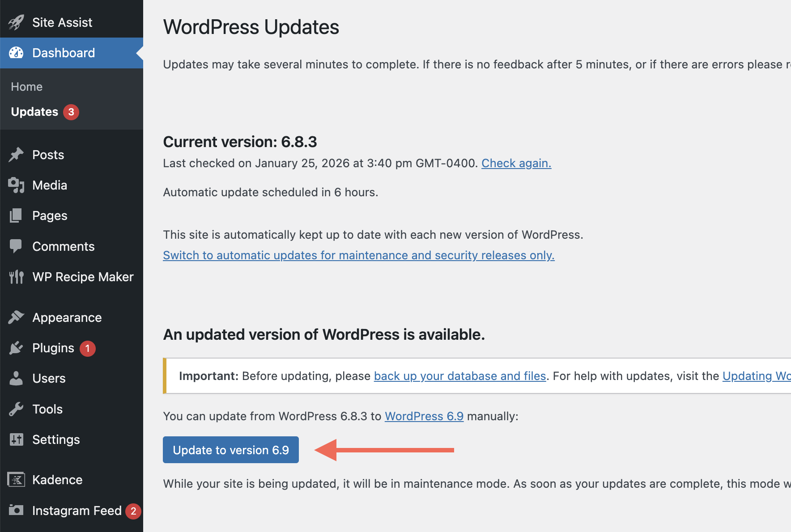This screenshot has width=791, height=532.
Task: Open the WP Recipe Maker menu
Action: tap(72, 277)
